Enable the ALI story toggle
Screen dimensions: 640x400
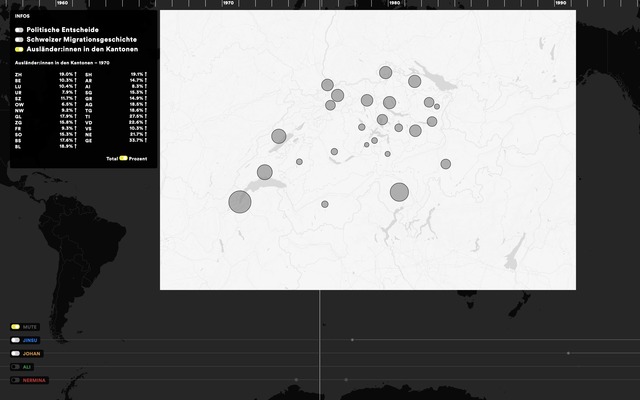tap(15, 367)
